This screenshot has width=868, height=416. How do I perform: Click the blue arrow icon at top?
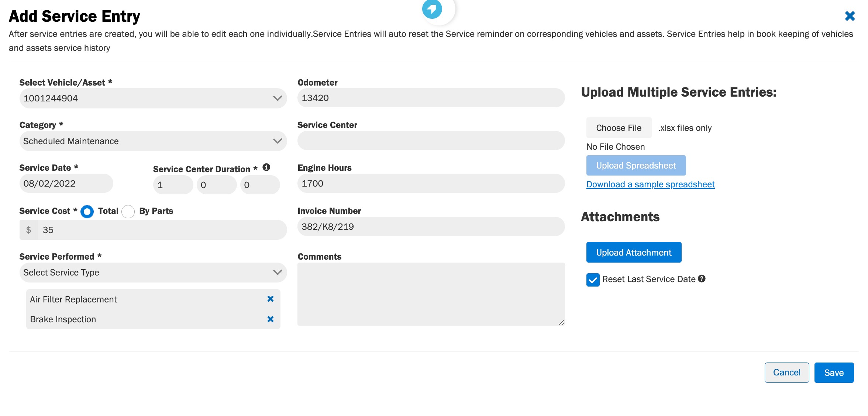coord(432,9)
